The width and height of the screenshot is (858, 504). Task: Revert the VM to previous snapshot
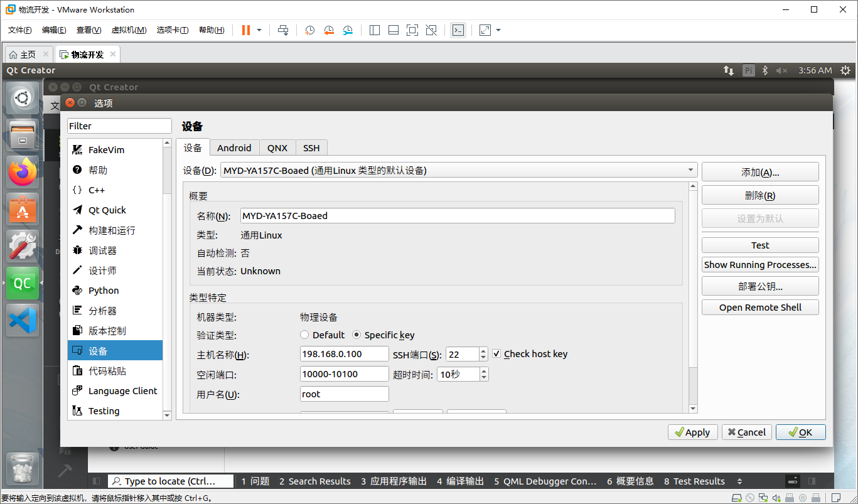[x=329, y=30]
